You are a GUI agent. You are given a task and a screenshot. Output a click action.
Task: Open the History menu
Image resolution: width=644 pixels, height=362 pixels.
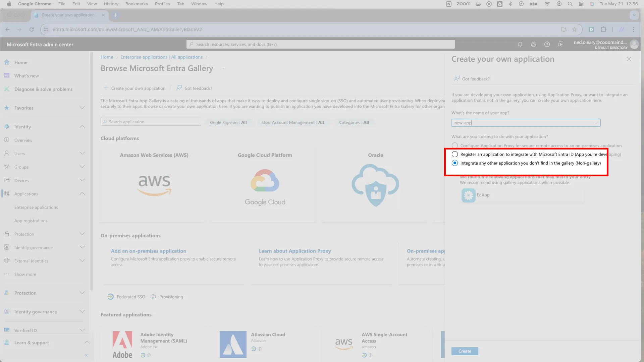pos(111,4)
